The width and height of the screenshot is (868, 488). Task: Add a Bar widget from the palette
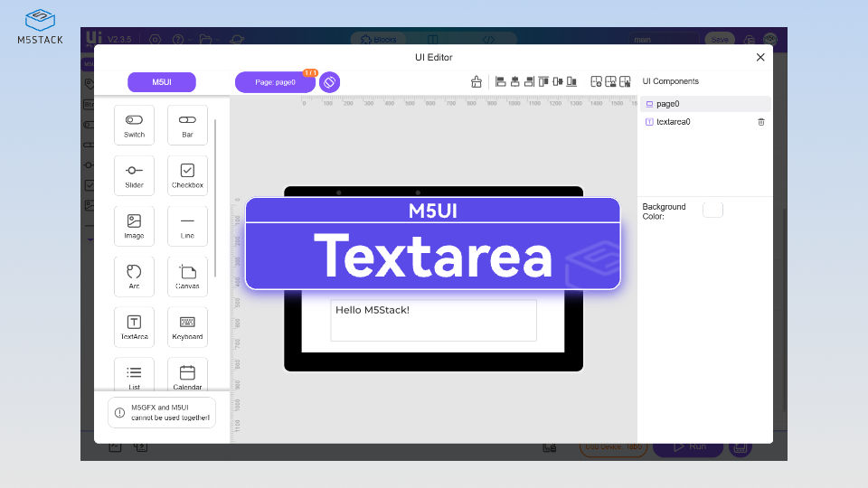(x=187, y=125)
